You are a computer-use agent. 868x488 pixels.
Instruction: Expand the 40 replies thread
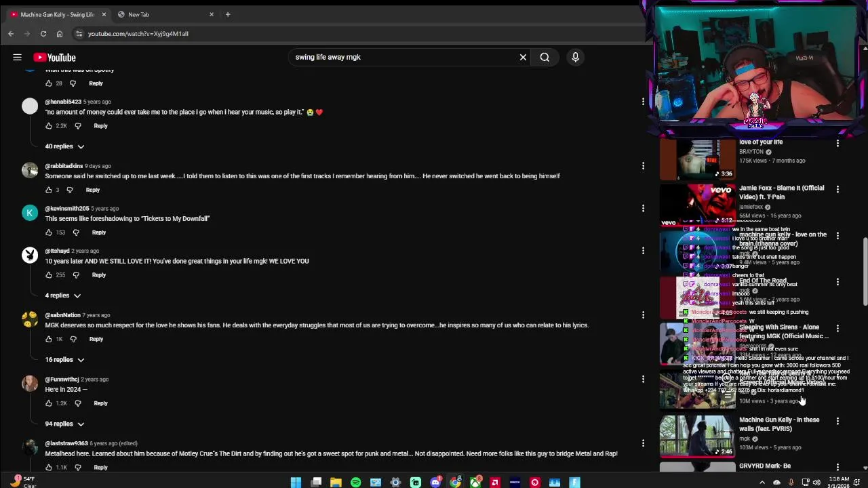[x=64, y=146]
